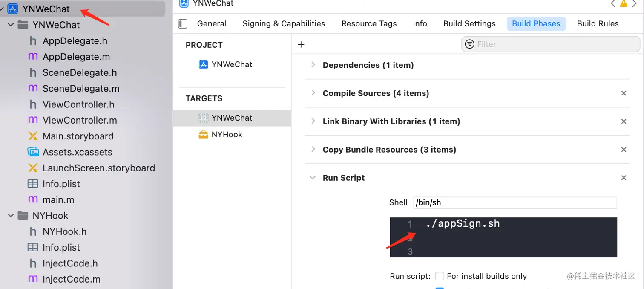Select Info.plist under the NYHook group
Viewport: 644px width, 289px height.
coord(61,248)
